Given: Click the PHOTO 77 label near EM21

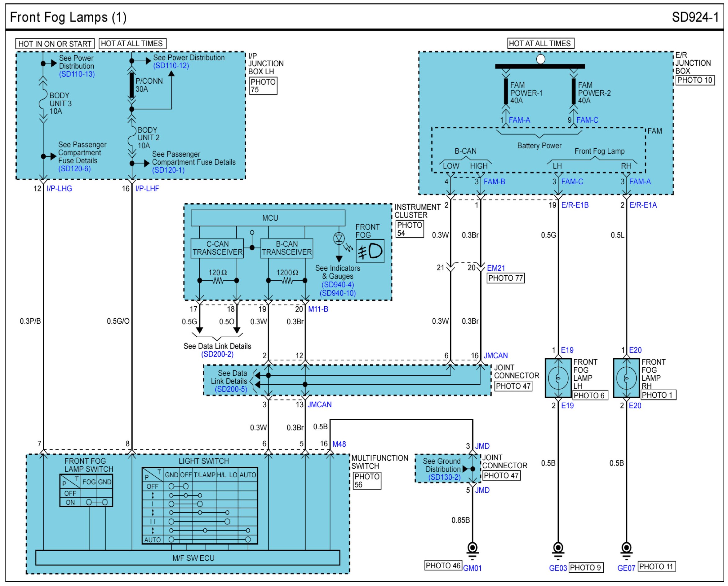Looking at the screenshot, I should click(505, 278).
